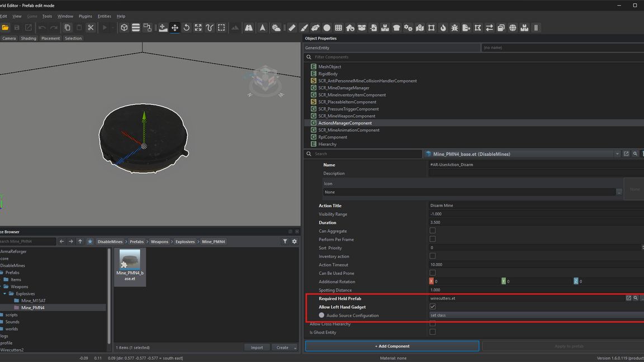
Task: Select the Rotate tool in toolbar
Action: click(x=187, y=27)
